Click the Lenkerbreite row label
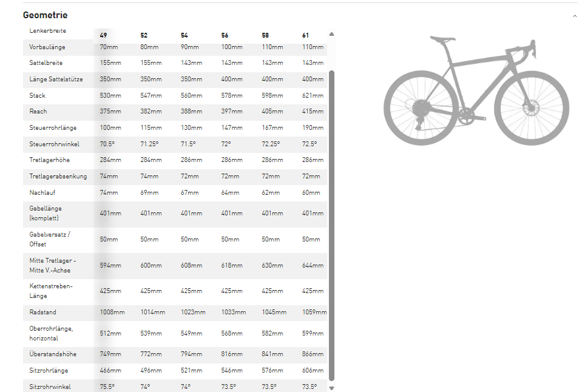 click(48, 31)
